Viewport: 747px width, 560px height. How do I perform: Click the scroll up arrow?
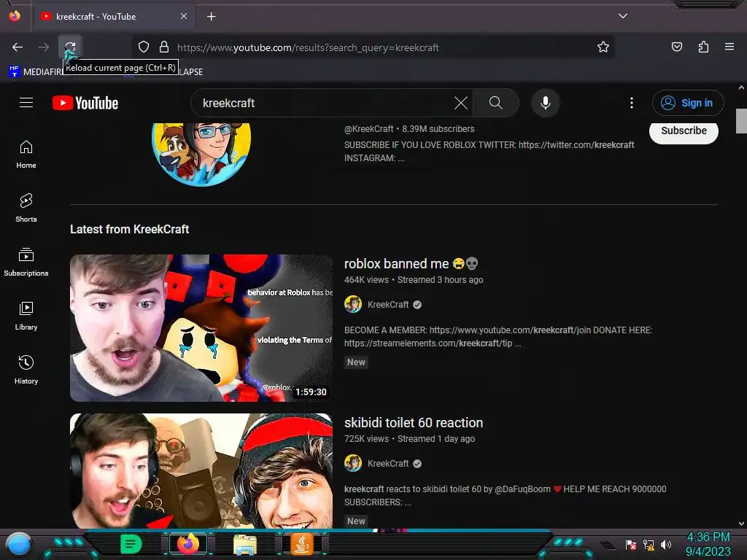741,87
